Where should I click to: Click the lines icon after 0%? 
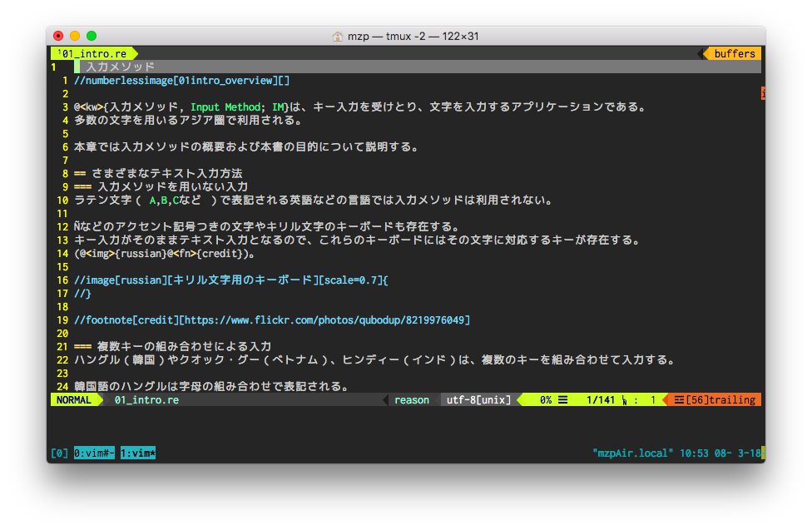click(x=563, y=400)
